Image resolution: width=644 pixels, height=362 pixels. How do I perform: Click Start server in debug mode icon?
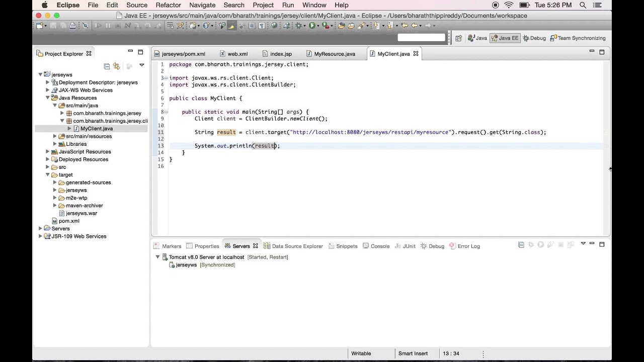pos(531,244)
